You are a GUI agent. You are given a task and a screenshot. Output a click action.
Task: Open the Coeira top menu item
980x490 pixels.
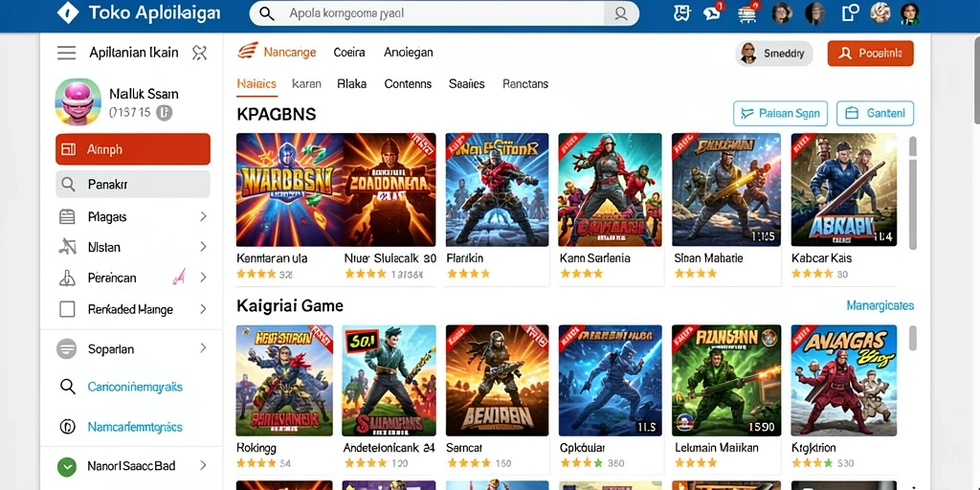349,53
